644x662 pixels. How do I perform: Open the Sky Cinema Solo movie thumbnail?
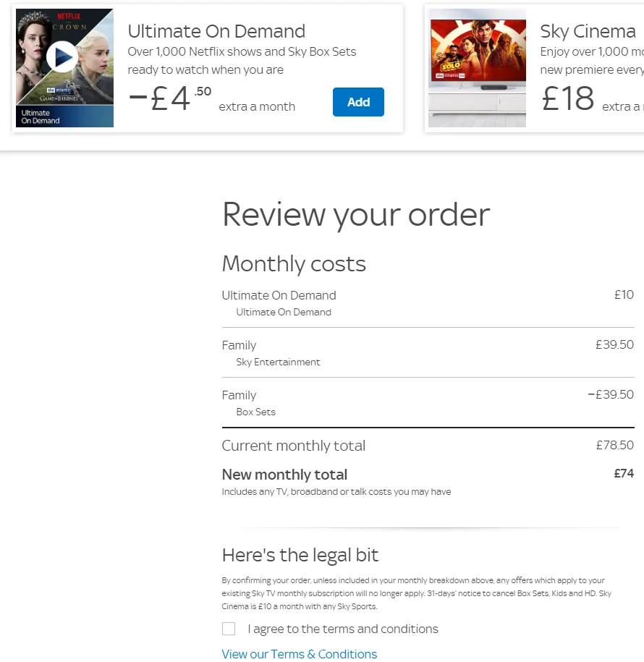click(x=477, y=68)
